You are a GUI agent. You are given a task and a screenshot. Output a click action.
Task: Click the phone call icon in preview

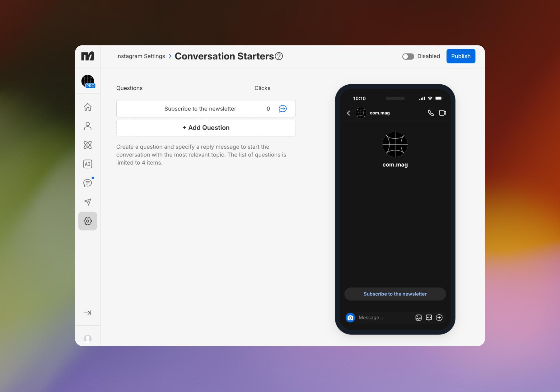point(431,113)
